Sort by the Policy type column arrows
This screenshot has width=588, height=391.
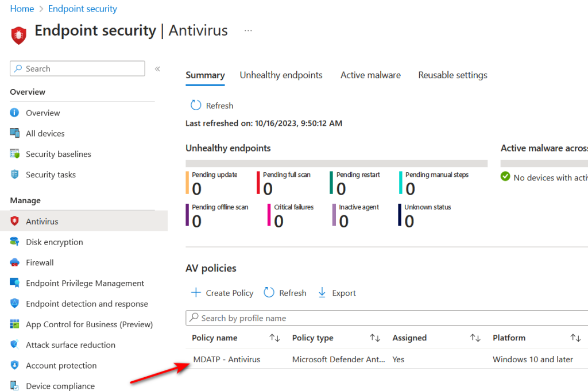(375, 338)
